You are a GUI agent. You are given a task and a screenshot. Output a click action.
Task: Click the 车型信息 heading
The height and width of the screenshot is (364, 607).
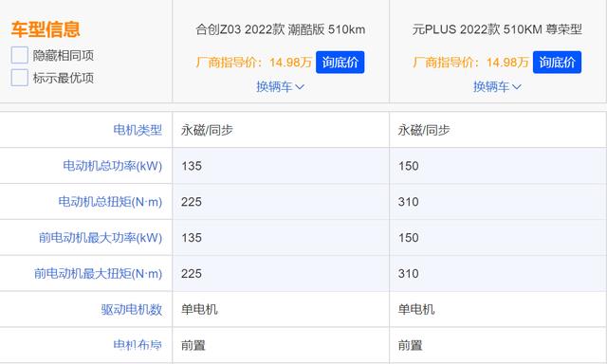click(46, 29)
